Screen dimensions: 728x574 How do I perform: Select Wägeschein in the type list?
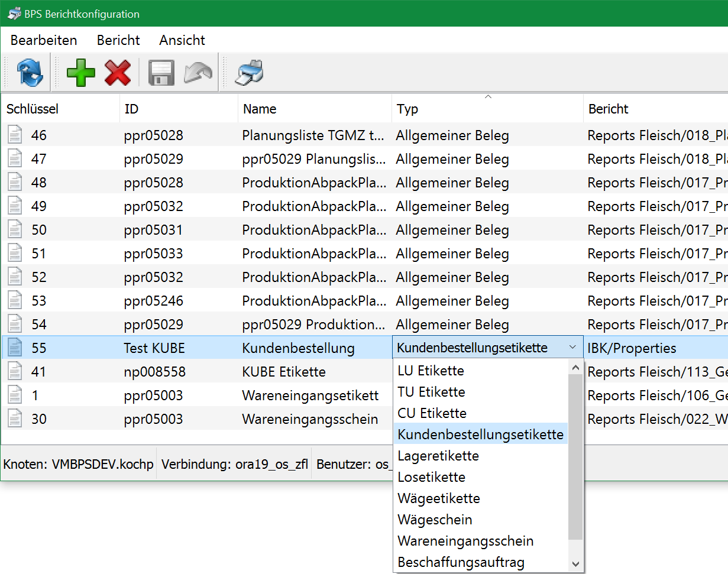(435, 520)
